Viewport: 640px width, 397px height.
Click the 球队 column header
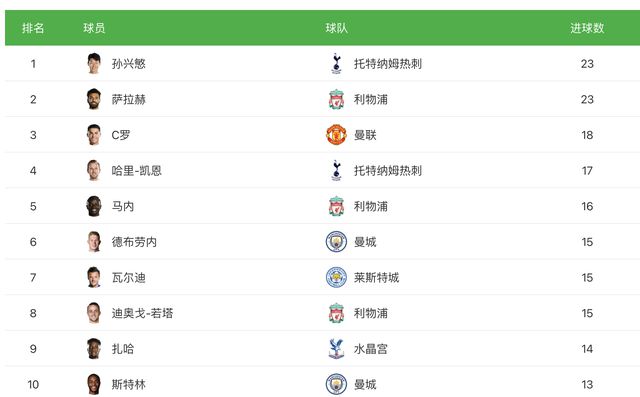point(336,28)
